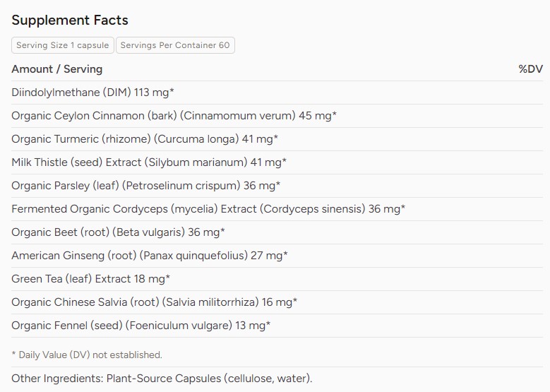Select the Green Tea (leaf) Extract row
This screenshot has width=550, height=392.
click(x=90, y=279)
